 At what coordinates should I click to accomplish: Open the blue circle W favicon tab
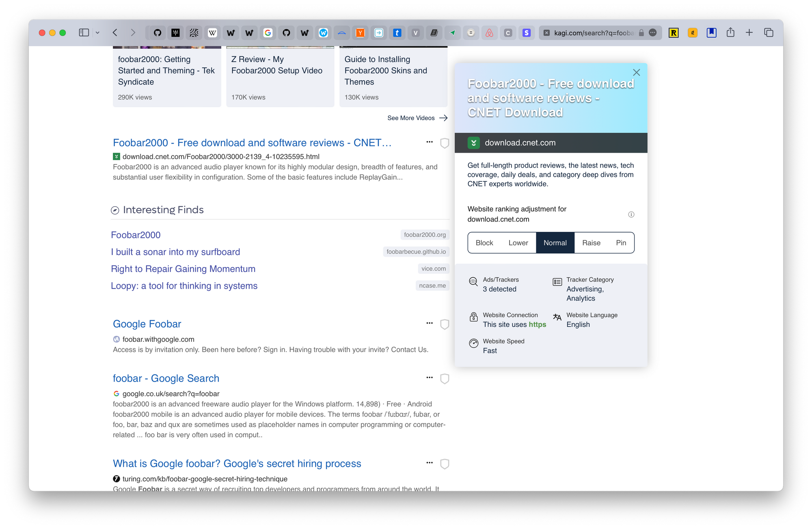coord(323,33)
